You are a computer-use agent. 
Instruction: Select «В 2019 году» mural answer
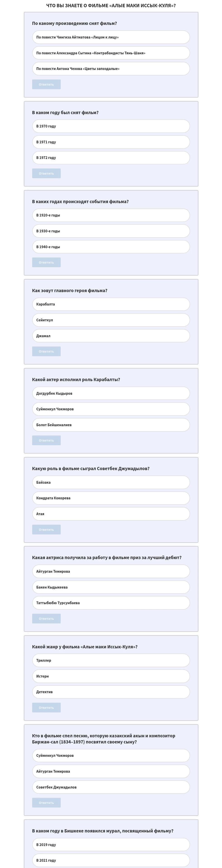(x=111, y=845)
